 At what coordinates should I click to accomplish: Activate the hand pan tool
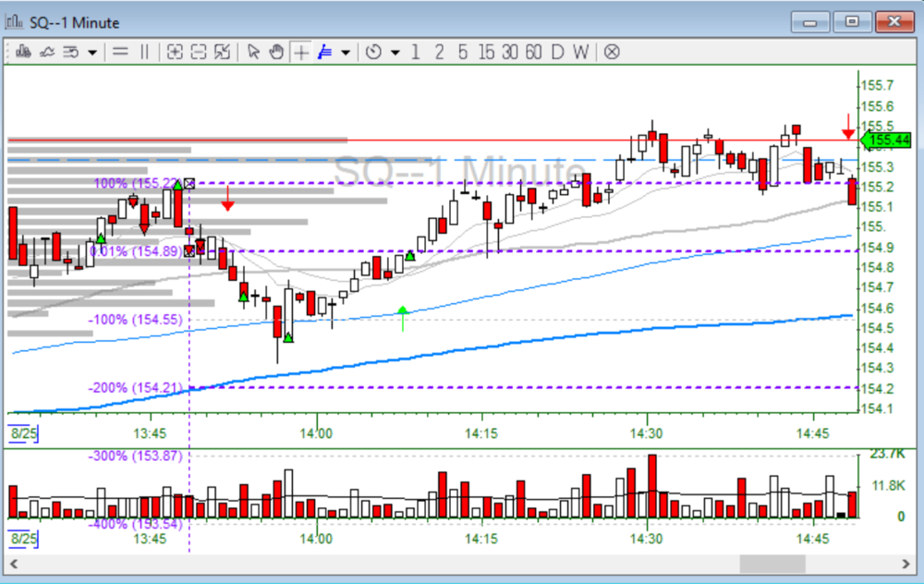pyautogui.click(x=275, y=53)
